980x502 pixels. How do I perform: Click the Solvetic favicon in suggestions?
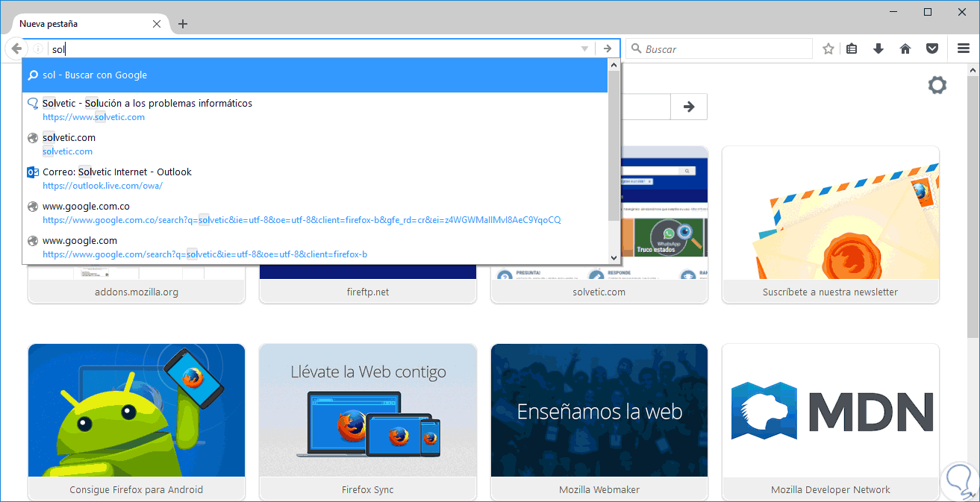[x=32, y=104]
